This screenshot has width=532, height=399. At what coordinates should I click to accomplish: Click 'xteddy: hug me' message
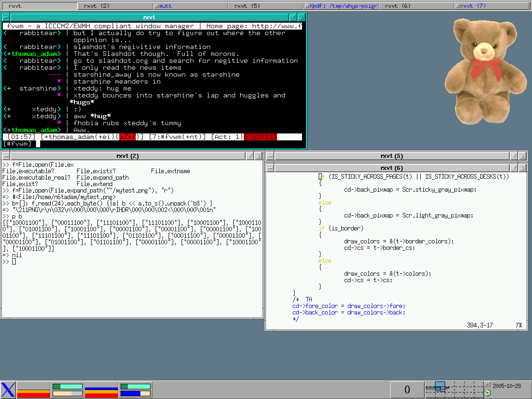[x=103, y=89]
